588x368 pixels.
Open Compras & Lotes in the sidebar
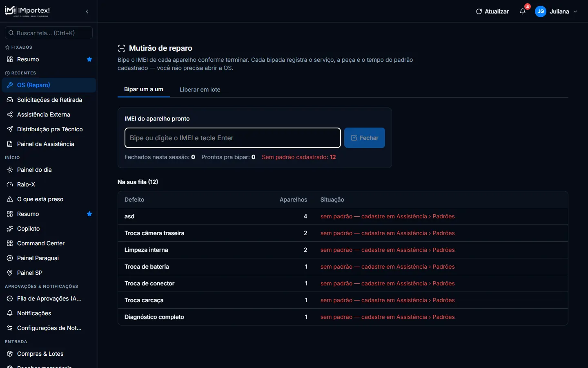click(x=49, y=354)
